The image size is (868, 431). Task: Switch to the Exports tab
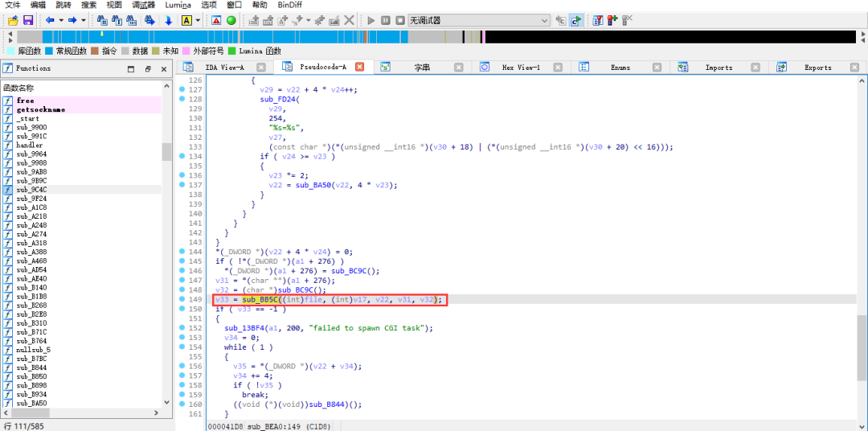click(817, 67)
